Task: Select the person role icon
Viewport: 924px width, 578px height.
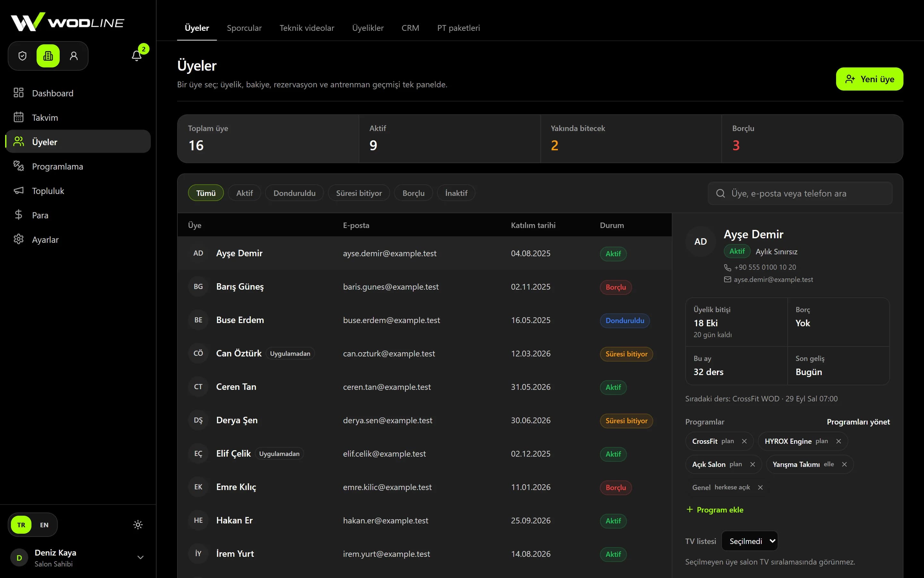Action: point(74,56)
